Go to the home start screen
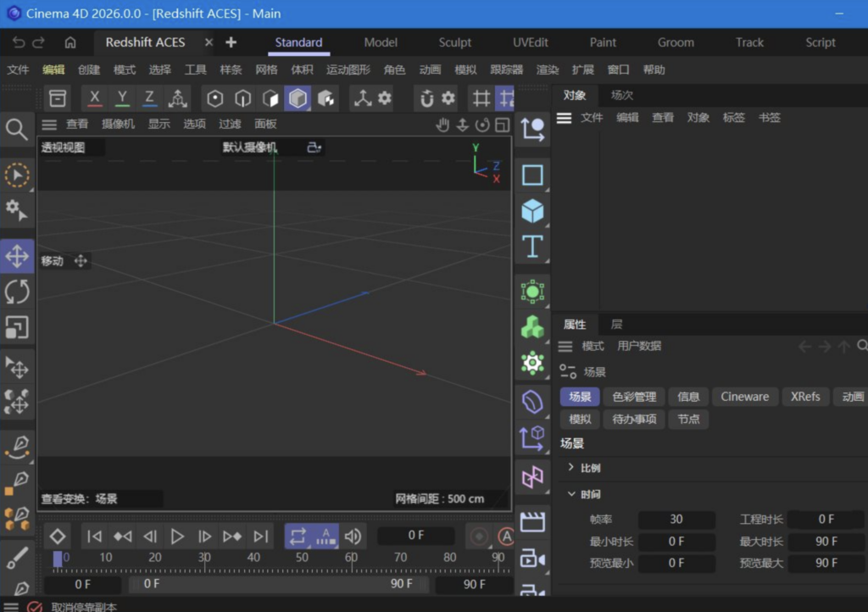Viewport: 868px width, 612px height. tap(70, 42)
